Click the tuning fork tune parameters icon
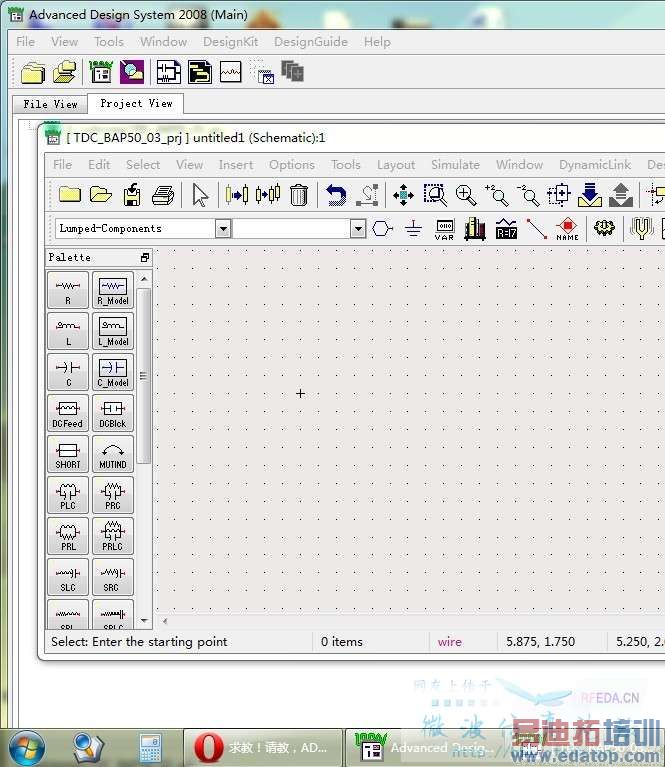Viewport: 665px width, 767px height. point(641,228)
